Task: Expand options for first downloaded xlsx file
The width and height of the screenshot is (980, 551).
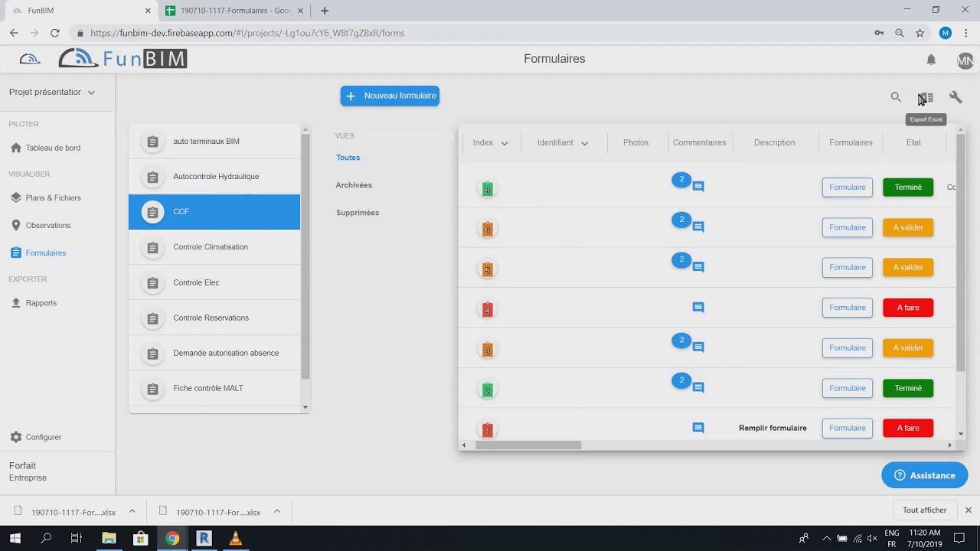Action: coord(132,512)
